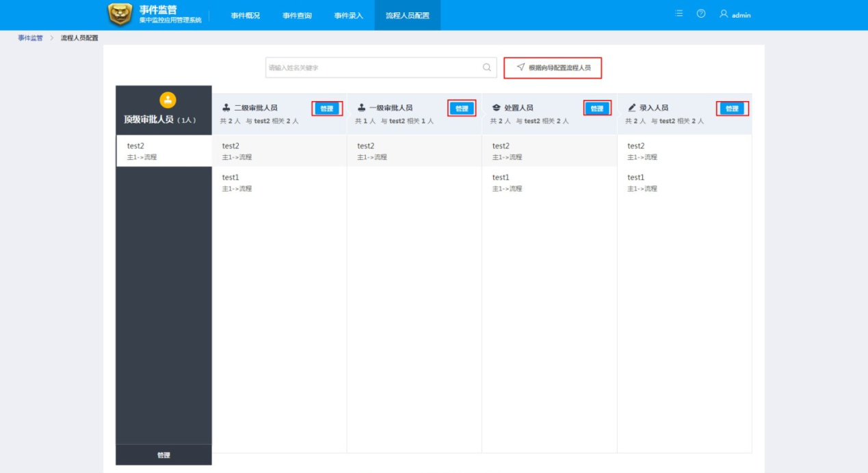
Task: Click the 事件监管 system title text
Action: point(158,10)
